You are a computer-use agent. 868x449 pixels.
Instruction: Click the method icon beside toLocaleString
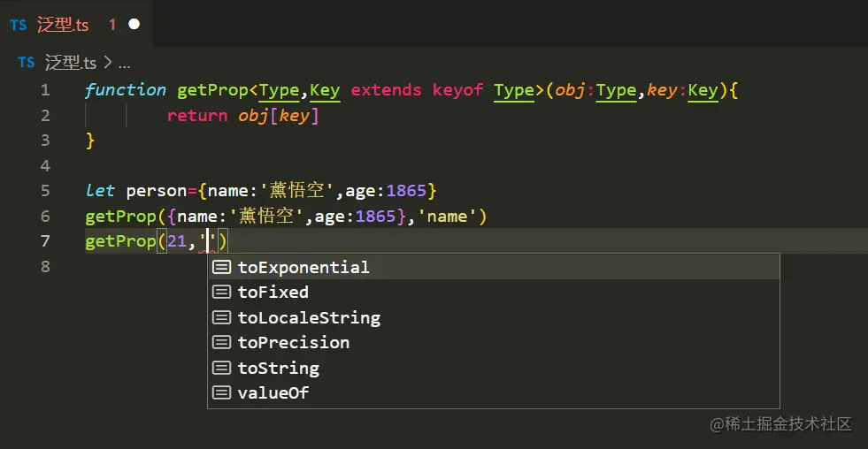tap(222, 317)
